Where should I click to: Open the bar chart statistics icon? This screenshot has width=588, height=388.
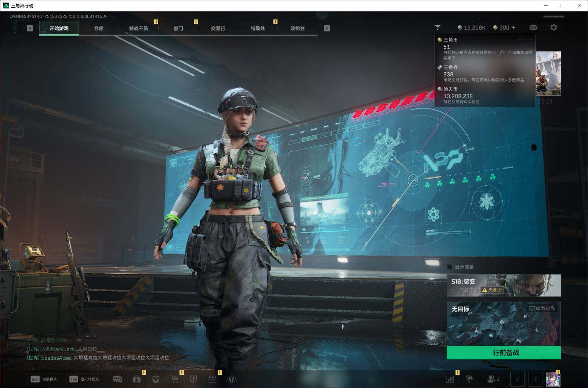[x=450, y=379]
